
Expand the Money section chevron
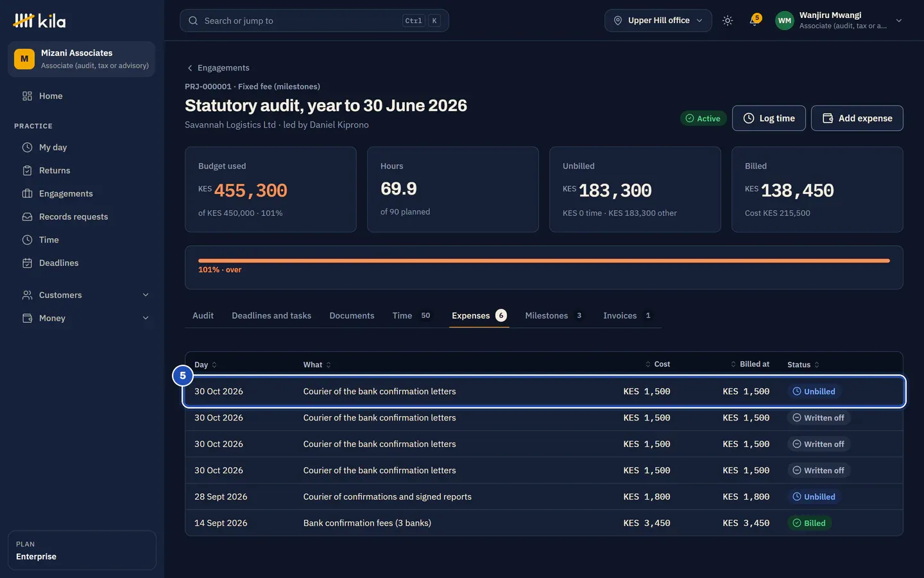[x=146, y=318]
